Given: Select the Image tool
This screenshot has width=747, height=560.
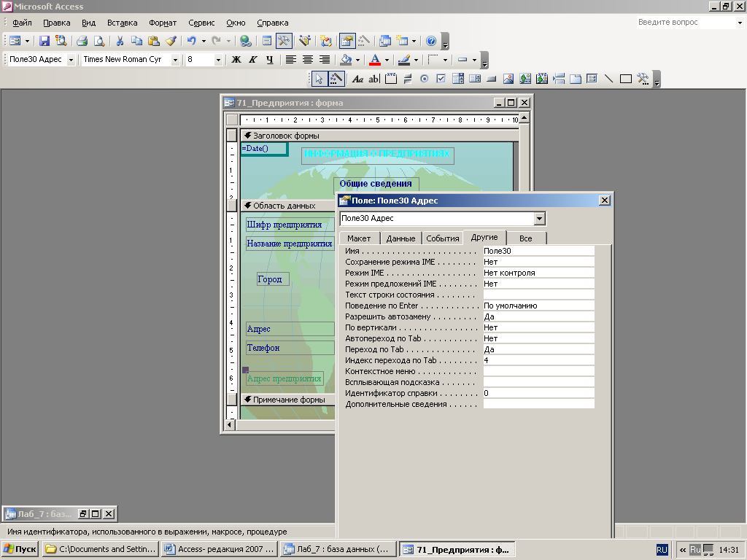Looking at the screenshot, I should point(508,79).
